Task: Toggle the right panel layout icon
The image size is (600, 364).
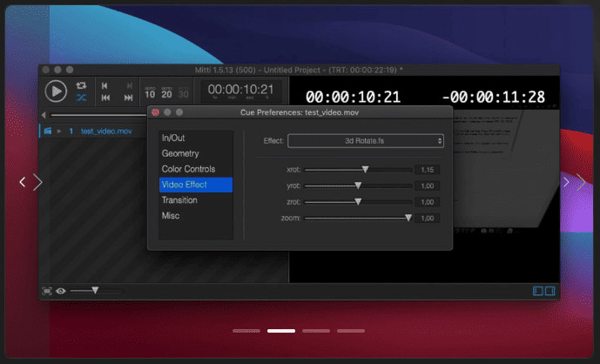Action: pos(549,291)
